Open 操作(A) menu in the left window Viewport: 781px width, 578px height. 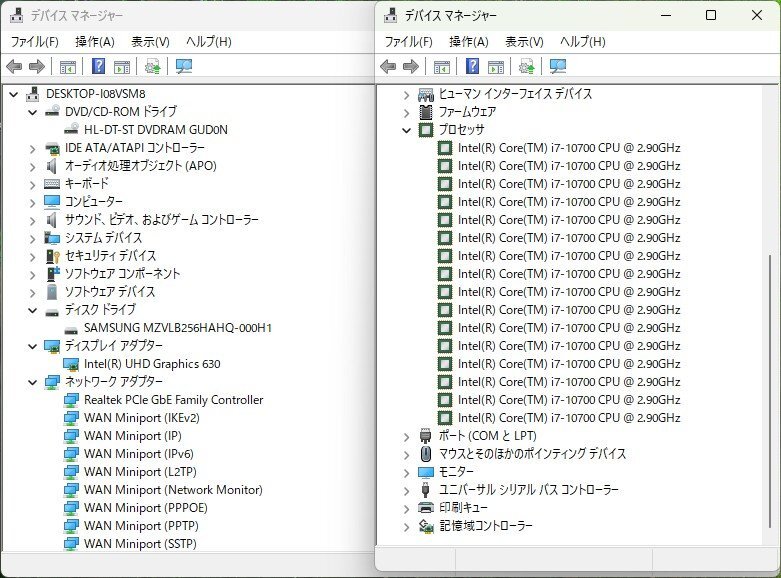(x=95, y=42)
